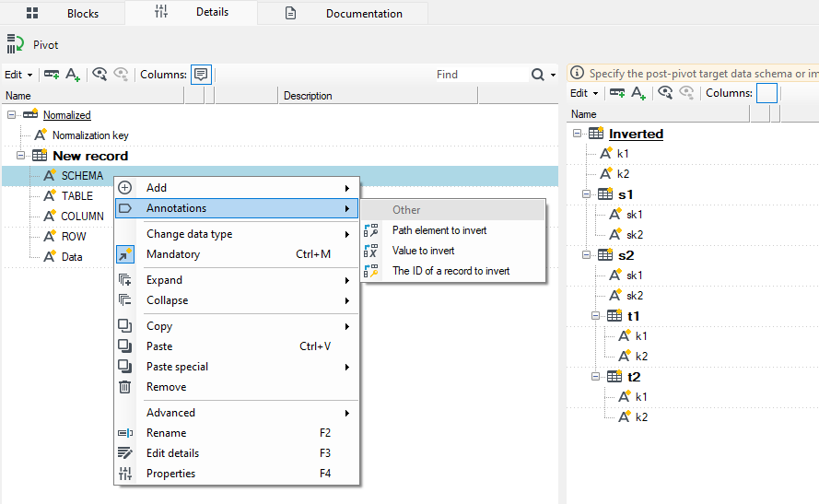Click the add record icon in left toolbar
Viewport: 819px width, 504px height.
52,75
